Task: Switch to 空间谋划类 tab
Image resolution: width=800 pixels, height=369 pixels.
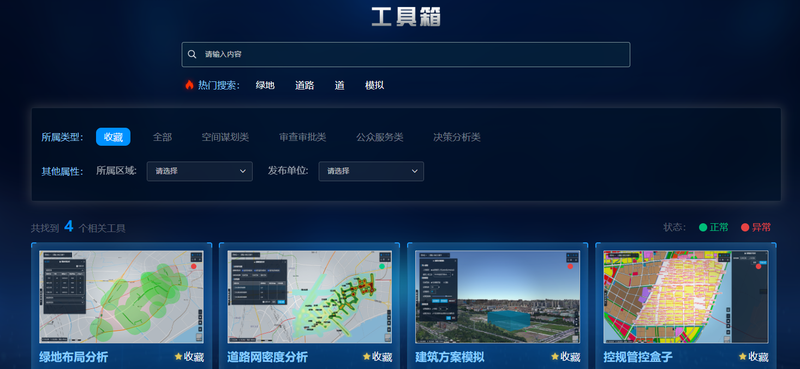Action: 225,137
